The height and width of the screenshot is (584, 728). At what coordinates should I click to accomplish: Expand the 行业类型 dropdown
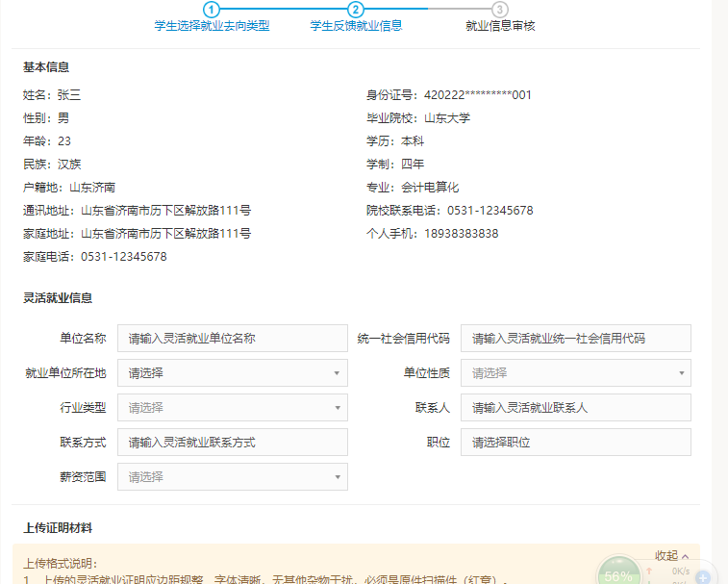click(232, 408)
